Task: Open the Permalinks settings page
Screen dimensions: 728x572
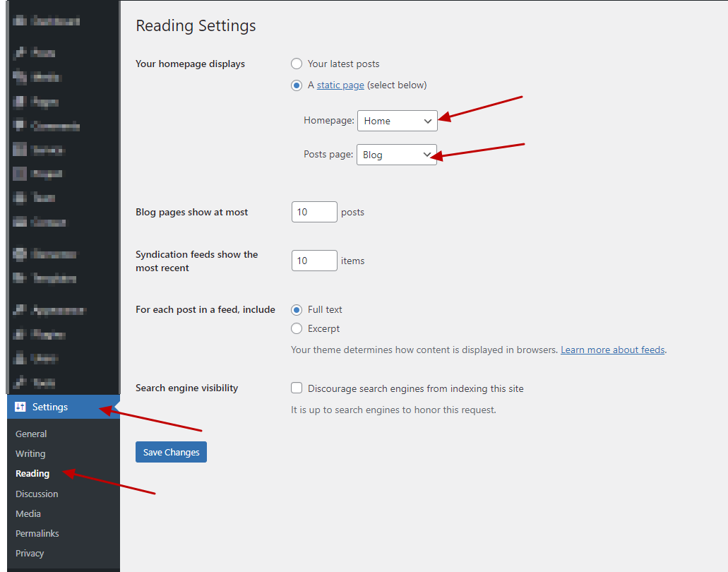Action: click(x=37, y=533)
